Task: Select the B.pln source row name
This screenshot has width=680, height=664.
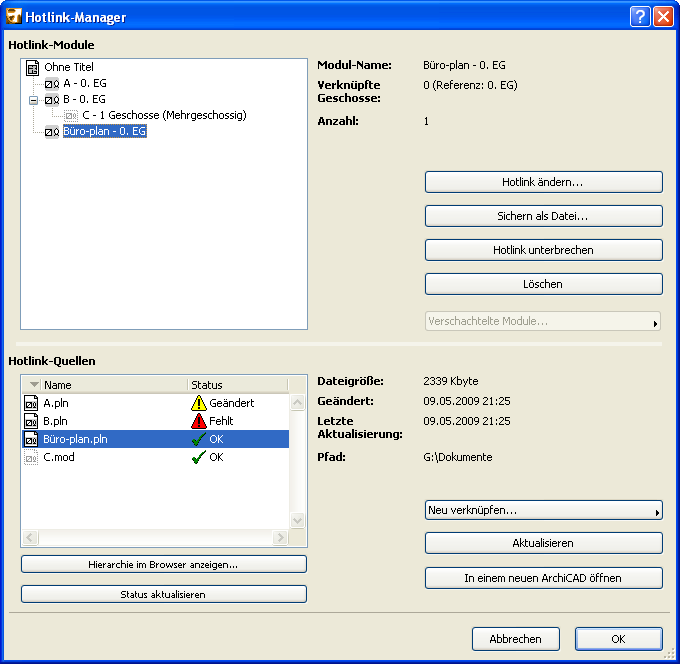Action: (55, 422)
